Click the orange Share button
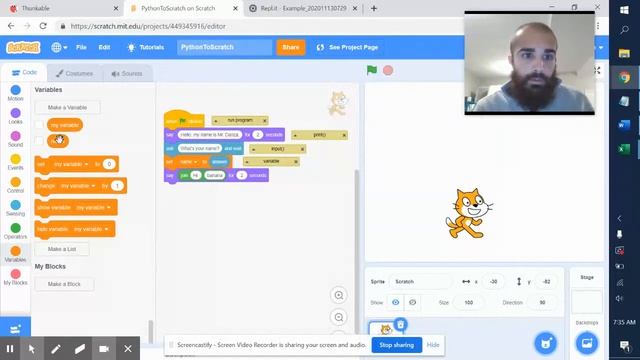 click(291, 47)
